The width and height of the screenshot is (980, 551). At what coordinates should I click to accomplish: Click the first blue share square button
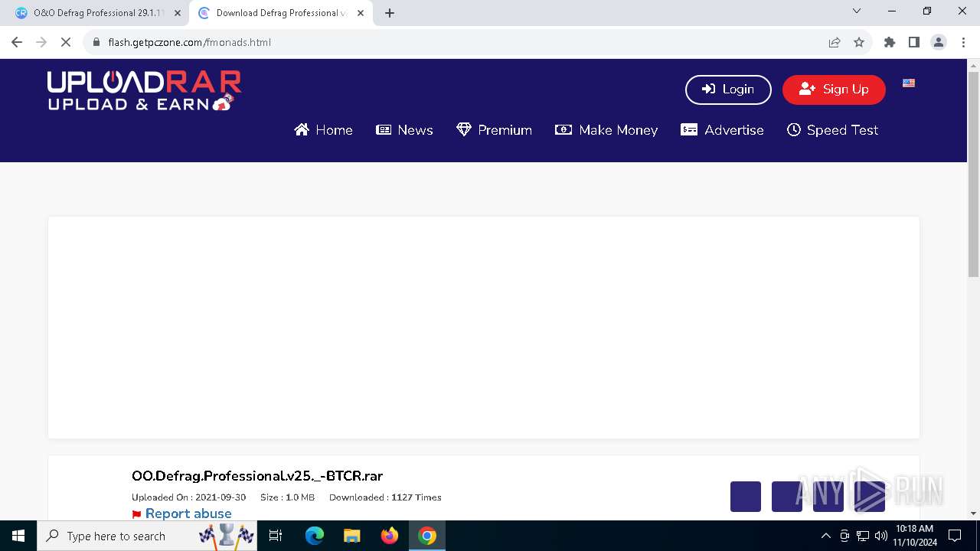746,497
